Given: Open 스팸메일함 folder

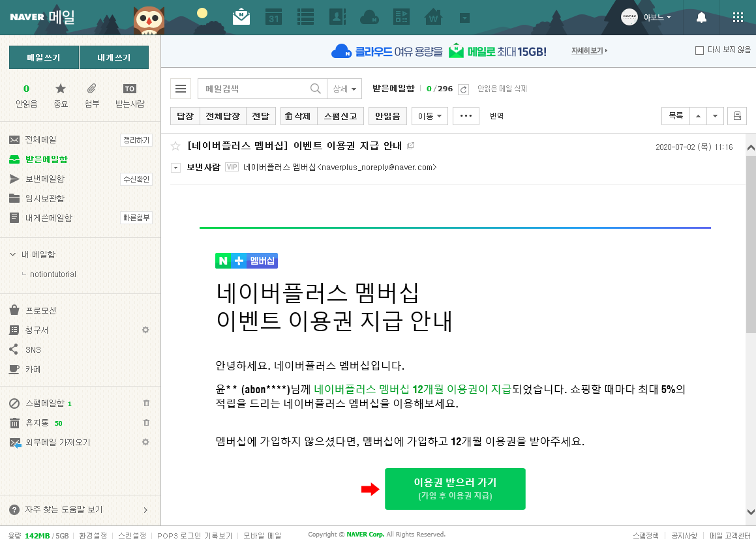Looking at the screenshot, I should point(45,404).
